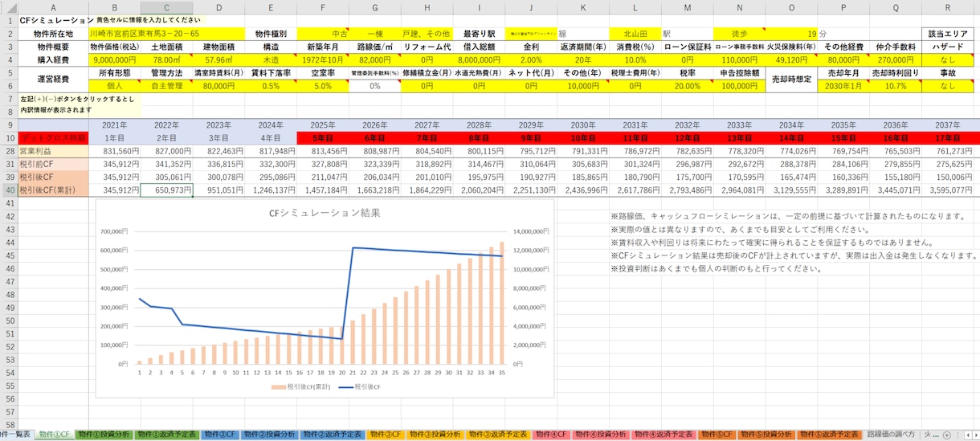Image resolution: width=980 pixels, height=441 pixels.
Task: Select vacancy rate cell 5.0%
Action: [323, 86]
